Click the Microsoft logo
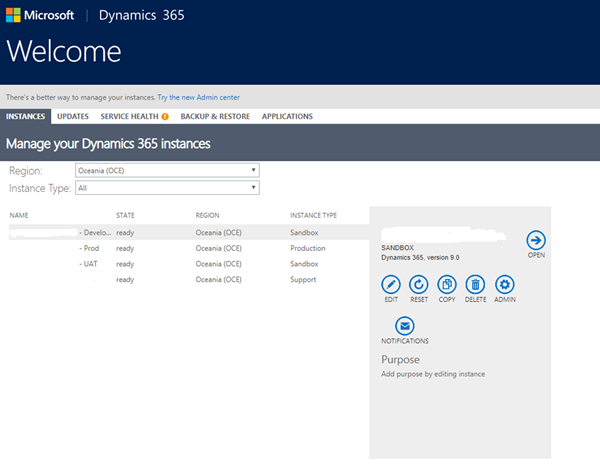This screenshot has width=600, height=472. point(39,17)
